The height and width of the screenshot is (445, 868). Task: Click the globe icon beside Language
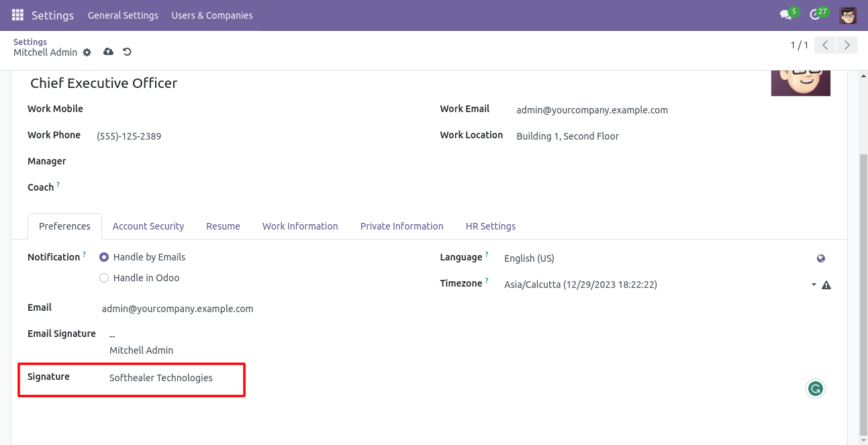(821, 258)
